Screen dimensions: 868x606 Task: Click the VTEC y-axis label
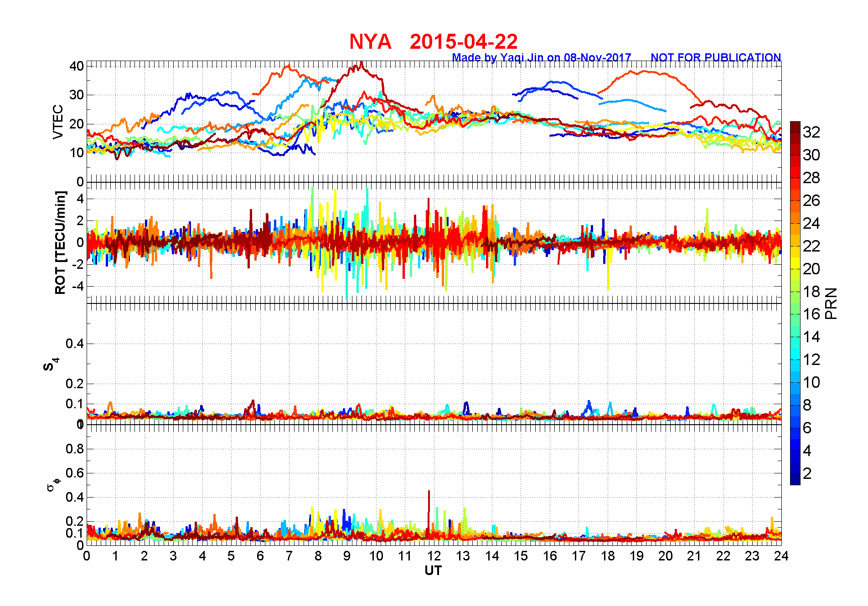[x=58, y=122]
